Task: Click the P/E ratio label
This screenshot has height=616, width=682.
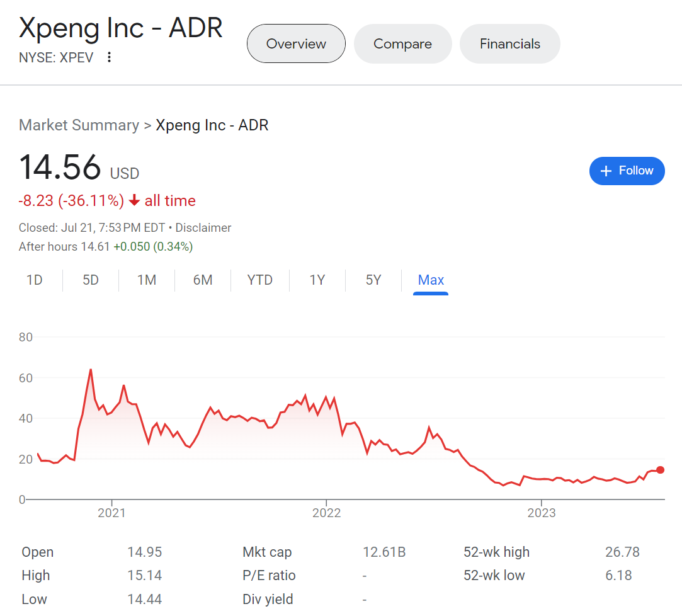Action: (x=269, y=576)
